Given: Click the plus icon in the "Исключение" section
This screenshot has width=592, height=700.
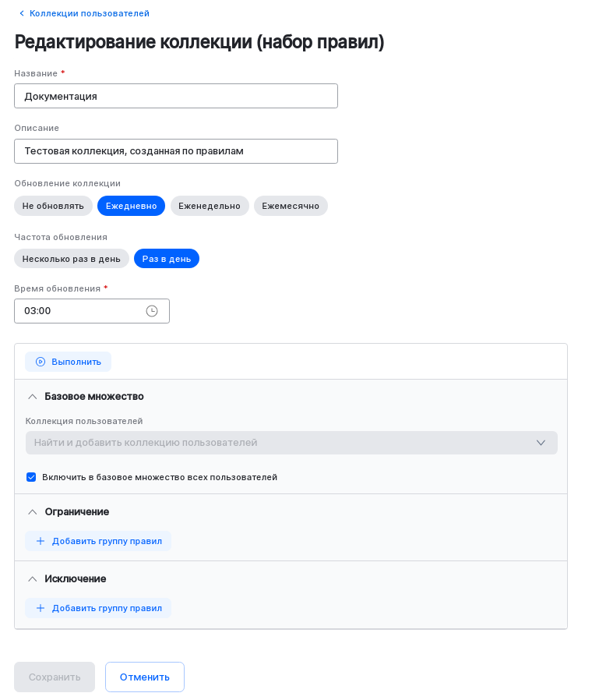Looking at the screenshot, I should click(40, 607).
